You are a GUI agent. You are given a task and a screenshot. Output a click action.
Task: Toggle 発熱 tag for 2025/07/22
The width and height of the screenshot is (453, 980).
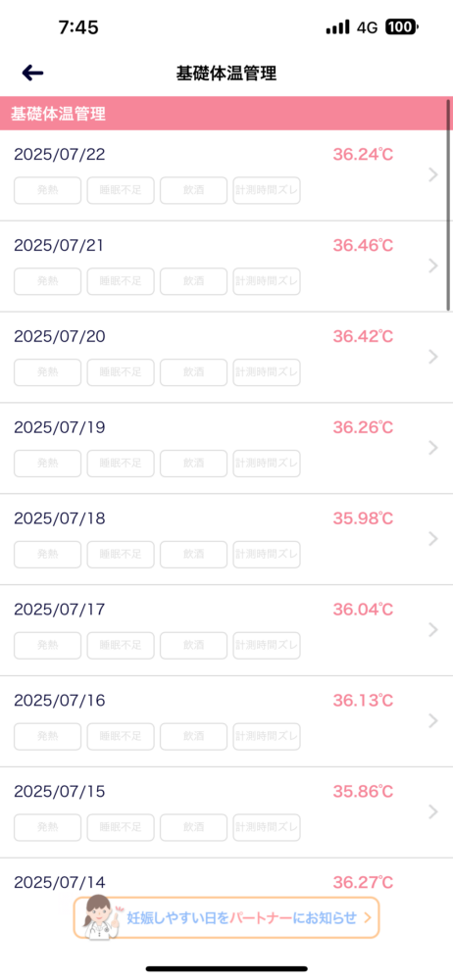[47, 191]
